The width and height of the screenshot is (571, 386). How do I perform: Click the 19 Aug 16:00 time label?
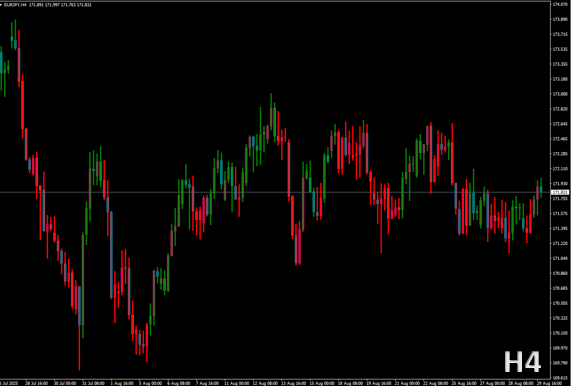tap(378, 383)
